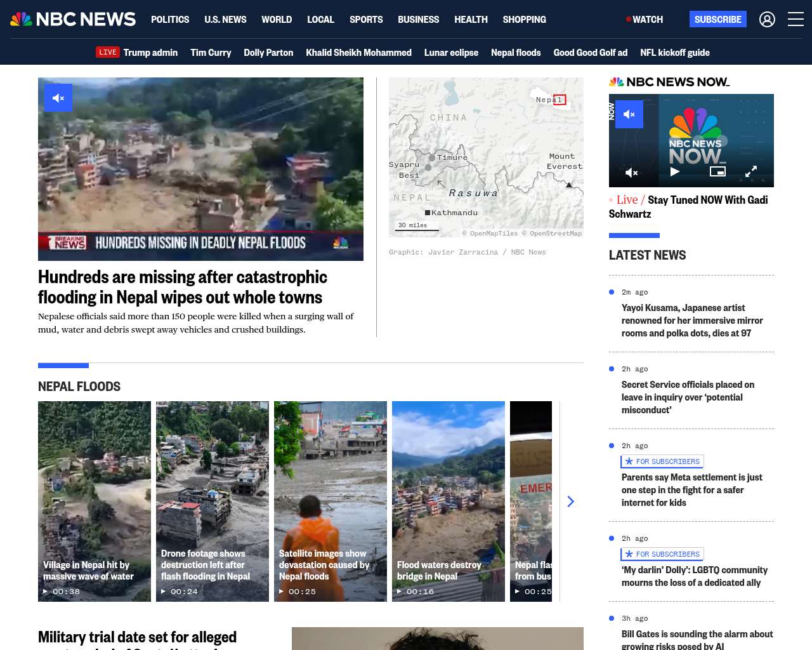Screen dimensions: 812x650
Task: Open the World section
Action: [x=277, y=20]
